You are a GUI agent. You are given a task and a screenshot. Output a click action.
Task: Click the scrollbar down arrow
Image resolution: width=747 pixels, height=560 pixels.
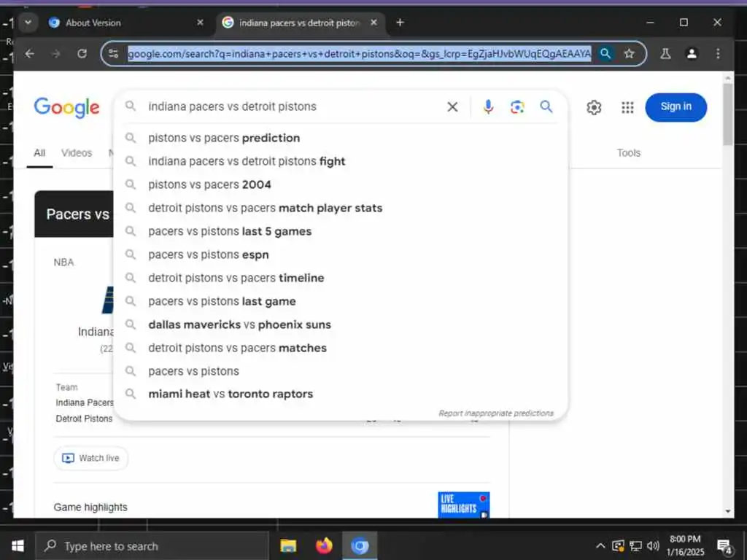(x=727, y=511)
